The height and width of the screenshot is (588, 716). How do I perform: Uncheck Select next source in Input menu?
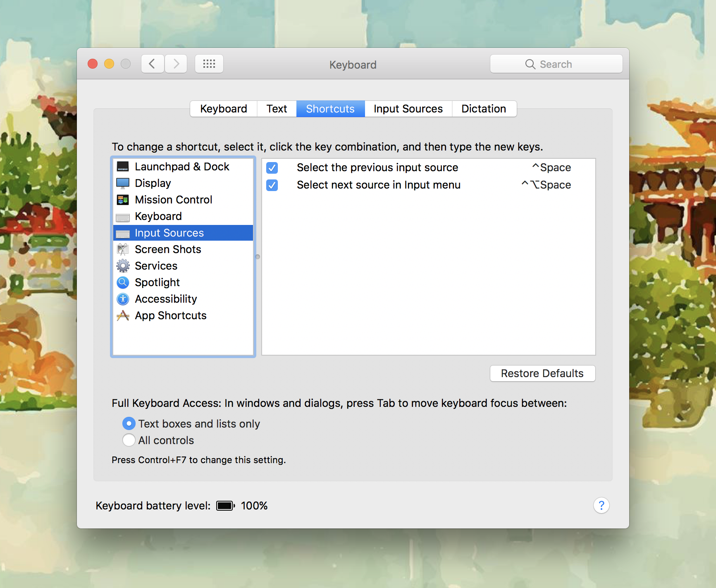tap(272, 185)
